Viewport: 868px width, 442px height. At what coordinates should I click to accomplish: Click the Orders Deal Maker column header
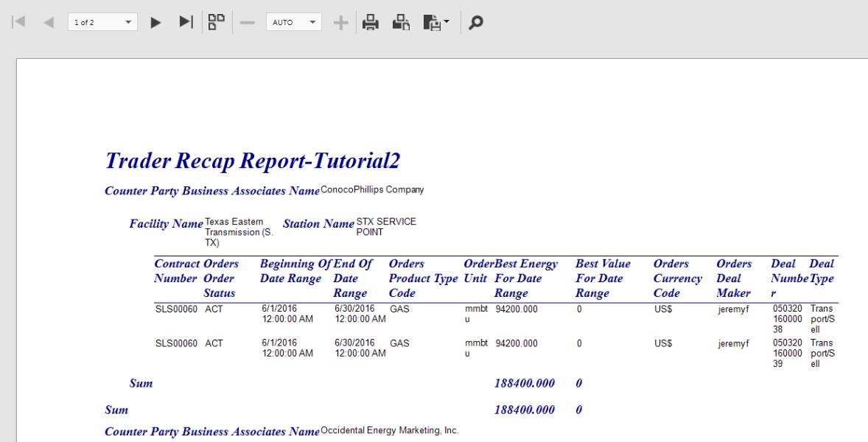click(733, 278)
